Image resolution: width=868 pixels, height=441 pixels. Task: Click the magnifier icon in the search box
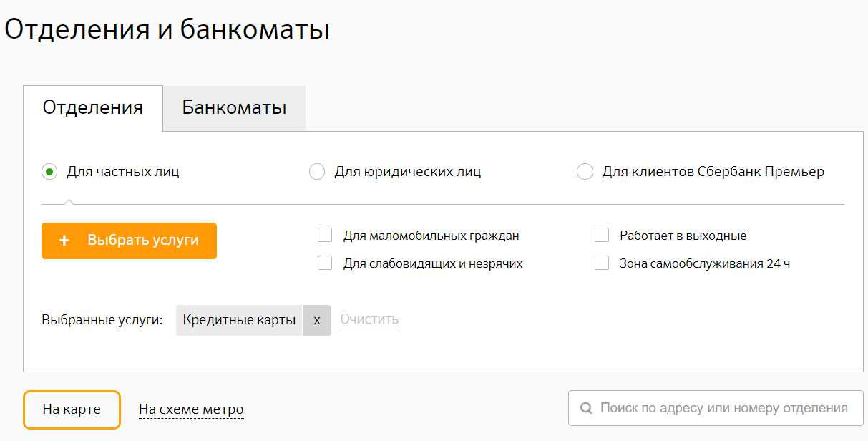[x=586, y=408]
